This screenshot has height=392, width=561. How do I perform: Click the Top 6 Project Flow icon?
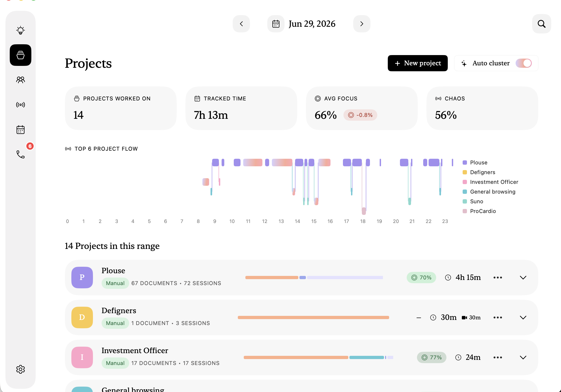coord(68,149)
